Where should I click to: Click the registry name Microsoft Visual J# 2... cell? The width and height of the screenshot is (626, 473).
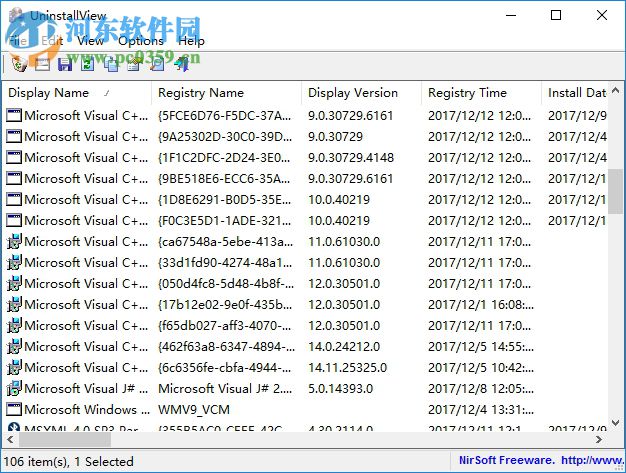click(x=225, y=388)
